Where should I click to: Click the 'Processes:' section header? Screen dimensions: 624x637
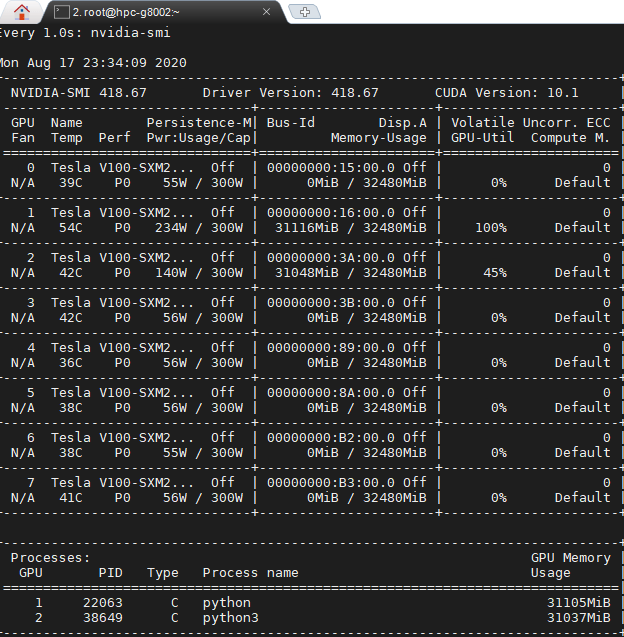(50, 557)
